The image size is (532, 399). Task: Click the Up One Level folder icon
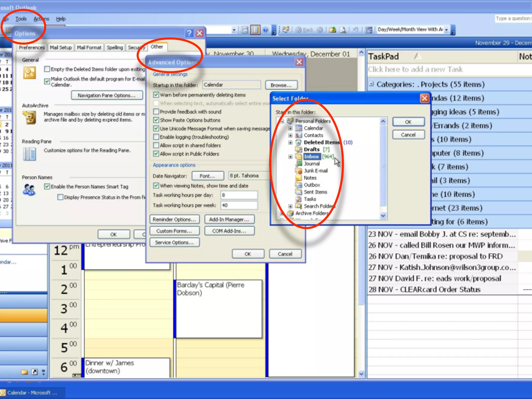332,30
